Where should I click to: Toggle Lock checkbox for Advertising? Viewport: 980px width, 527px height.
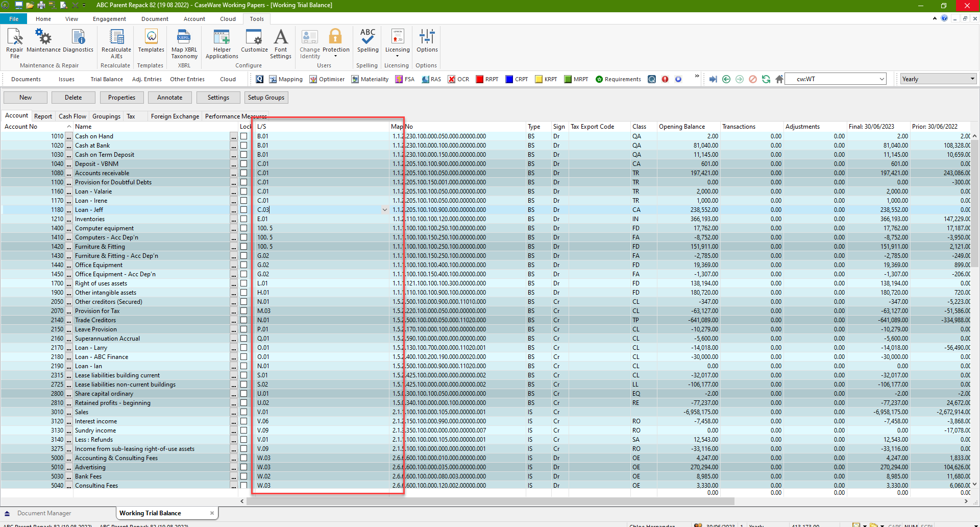click(244, 467)
